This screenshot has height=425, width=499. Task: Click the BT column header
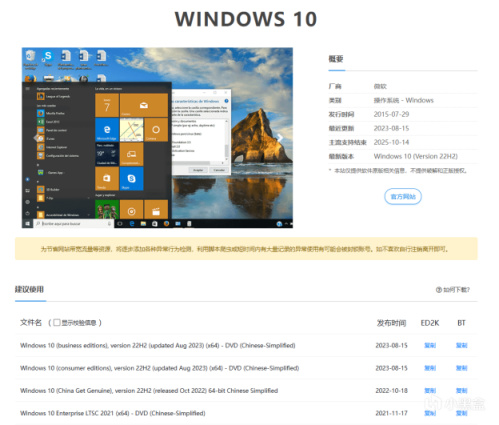pyautogui.click(x=461, y=323)
